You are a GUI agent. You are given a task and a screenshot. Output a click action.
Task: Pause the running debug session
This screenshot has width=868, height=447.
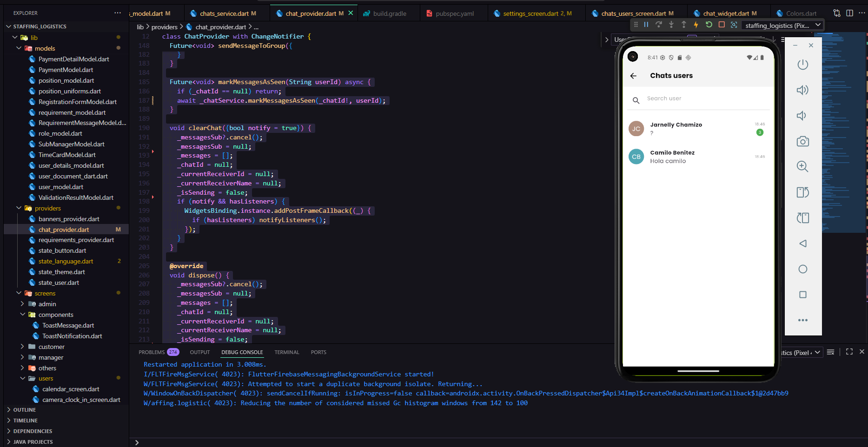(646, 25)
